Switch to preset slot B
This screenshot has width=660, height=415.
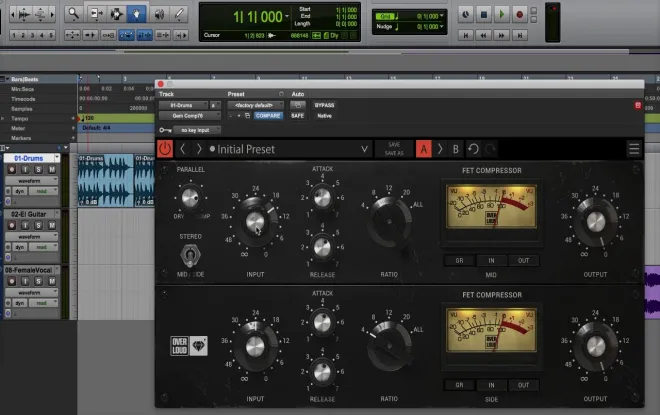[456, 149]
